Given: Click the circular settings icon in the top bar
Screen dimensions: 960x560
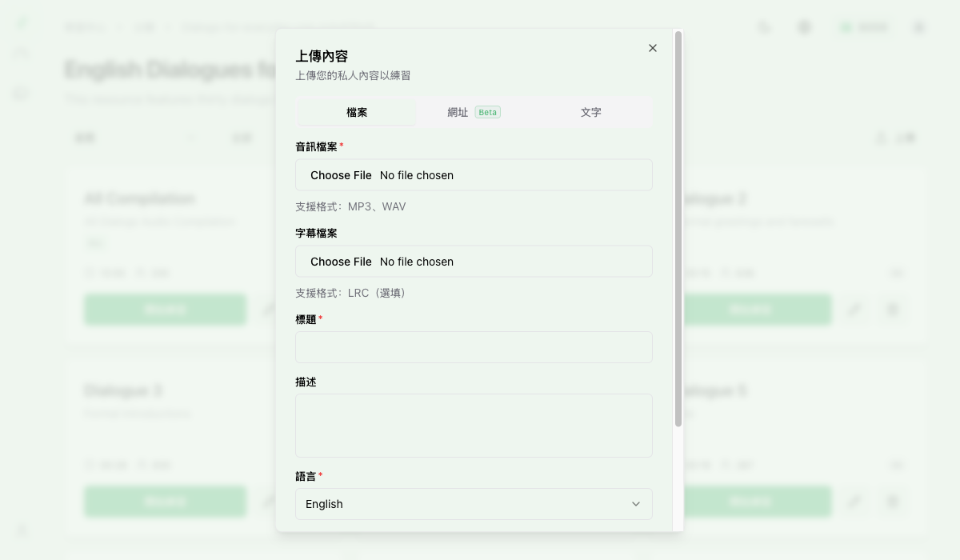Looking at the screenshot, I should 804,26.
